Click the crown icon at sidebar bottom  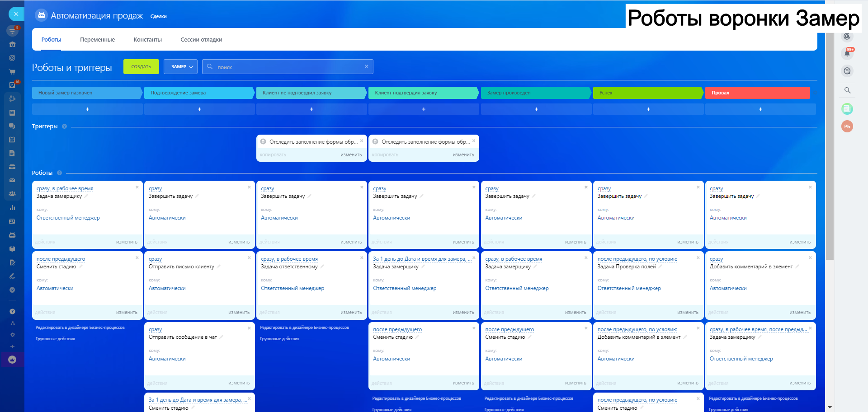click(x=12, y=360)
